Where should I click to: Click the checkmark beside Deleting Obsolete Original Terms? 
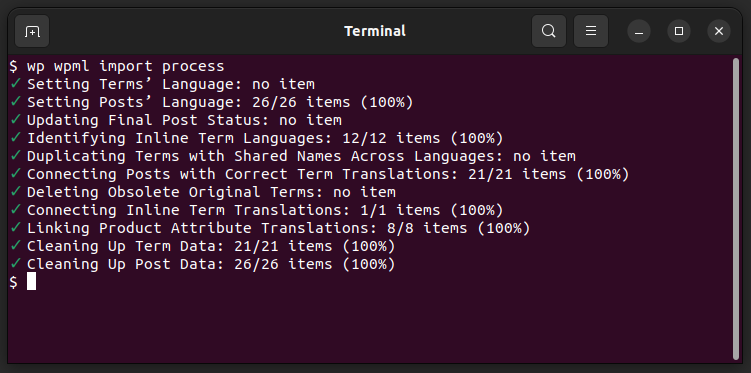[x=16, y=192]
